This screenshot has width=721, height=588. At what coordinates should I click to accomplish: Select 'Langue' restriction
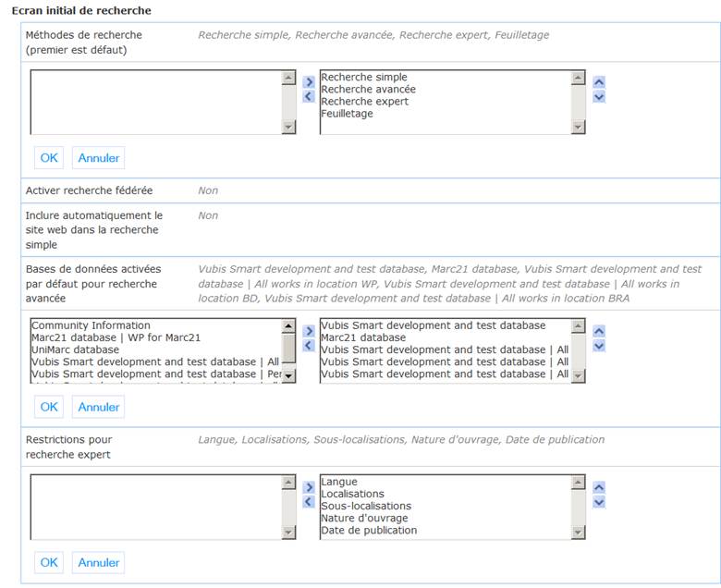(339, 482)
